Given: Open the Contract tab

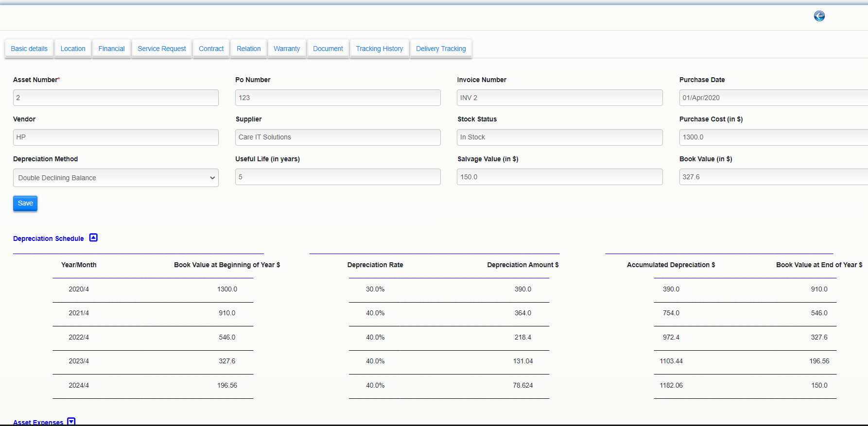Looking at the screenshot, I should [211, 49].
